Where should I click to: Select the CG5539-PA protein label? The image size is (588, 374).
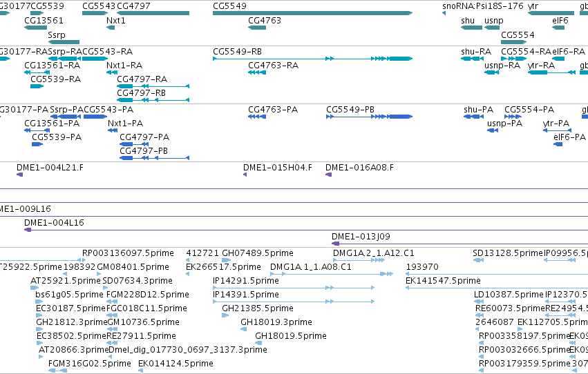coord(57,137)
